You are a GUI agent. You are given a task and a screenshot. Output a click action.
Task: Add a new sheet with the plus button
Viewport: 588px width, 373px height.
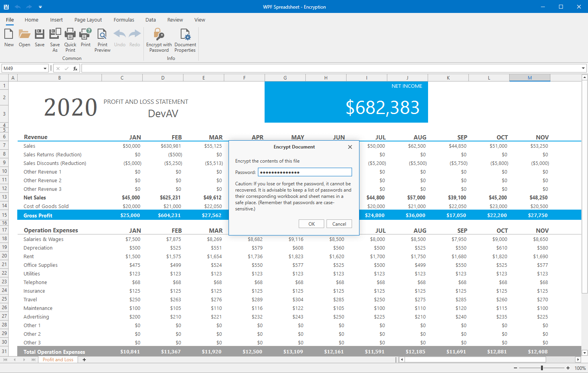(x=84, y=360)
